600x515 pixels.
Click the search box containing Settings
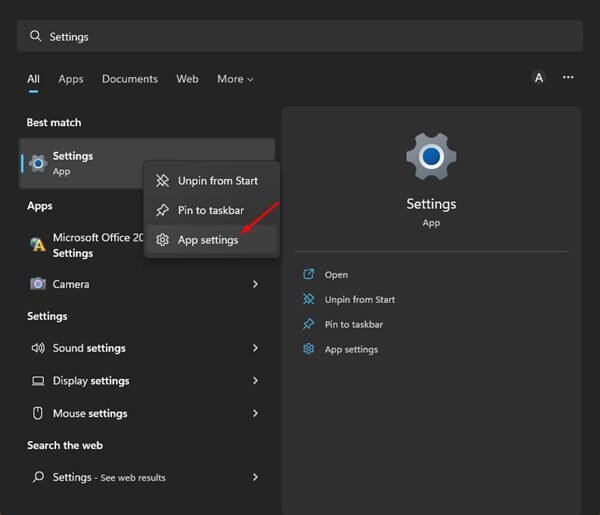[300, 36]
